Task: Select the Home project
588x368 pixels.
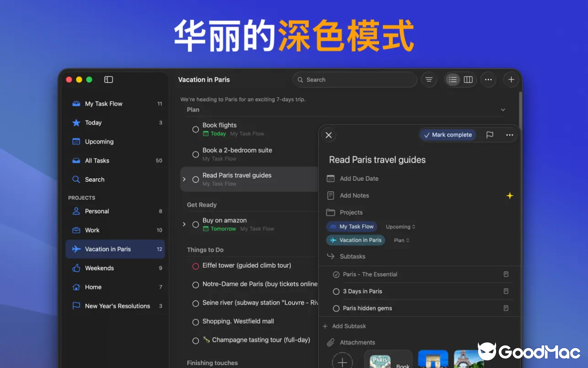Action: pyautogui.click(x=115, y=287)
